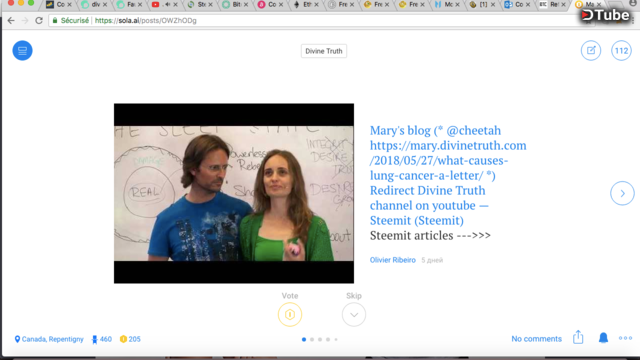Click the notifications bell icon
This screenshot has height=360, width=640.
point(603,338)
